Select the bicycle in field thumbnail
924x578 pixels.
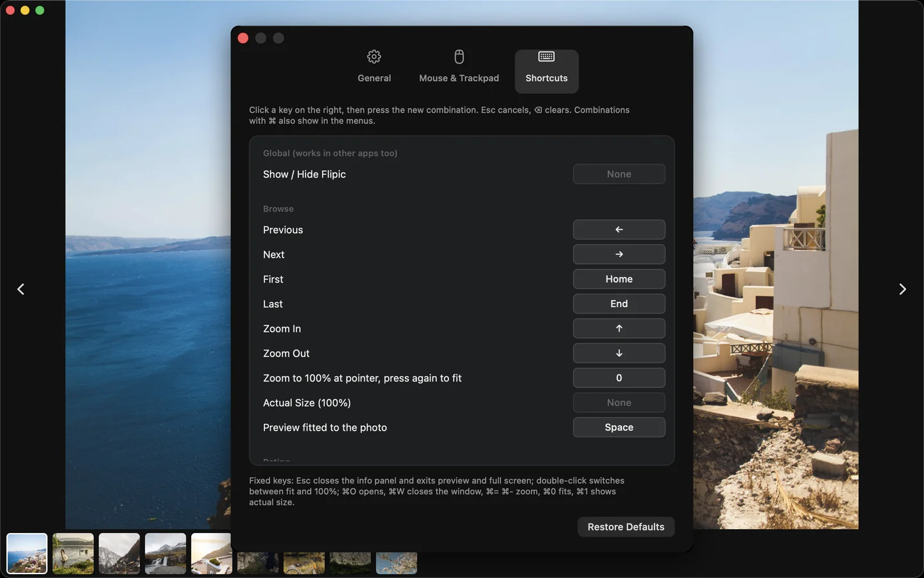[x=304, y=563]
